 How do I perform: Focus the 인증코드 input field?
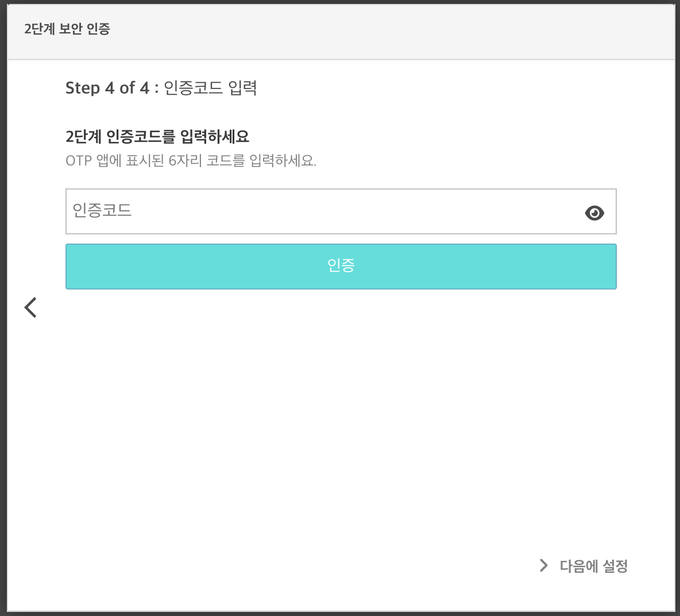pyautogui.click(x=341, y=211)
